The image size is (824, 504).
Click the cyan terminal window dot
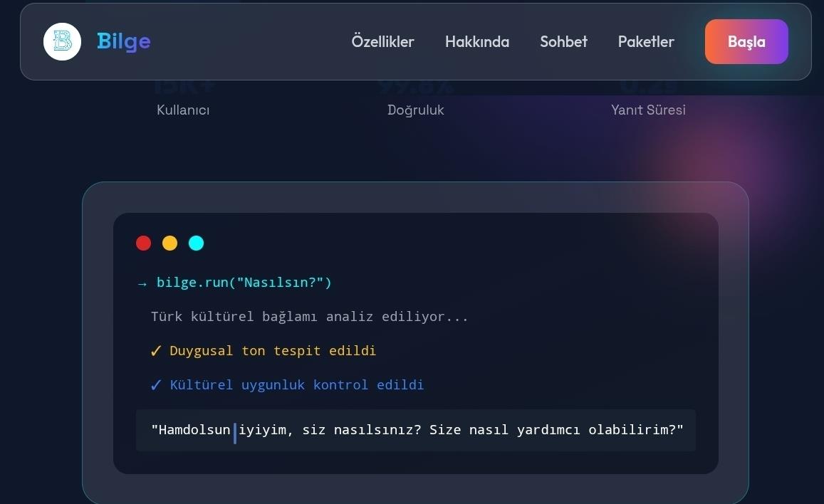point(196,243)
